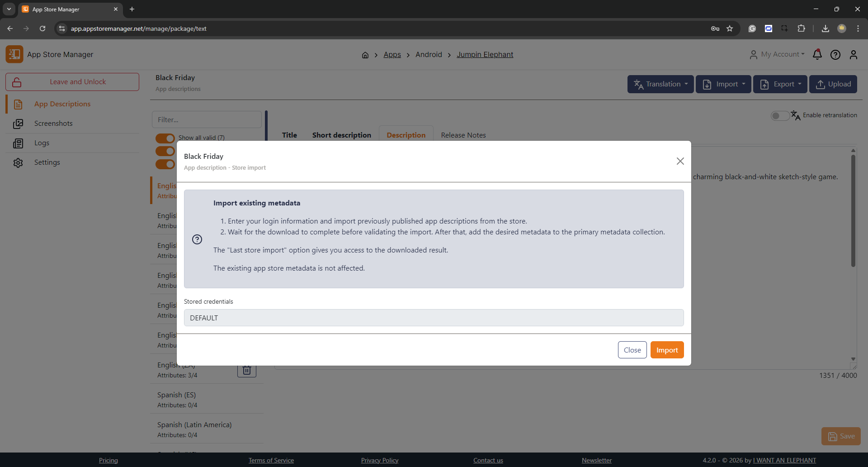Expand the Export dropdown menu
Image resolution: width=868 pixels, height=467 pixels.
click(x=780, y=84)
